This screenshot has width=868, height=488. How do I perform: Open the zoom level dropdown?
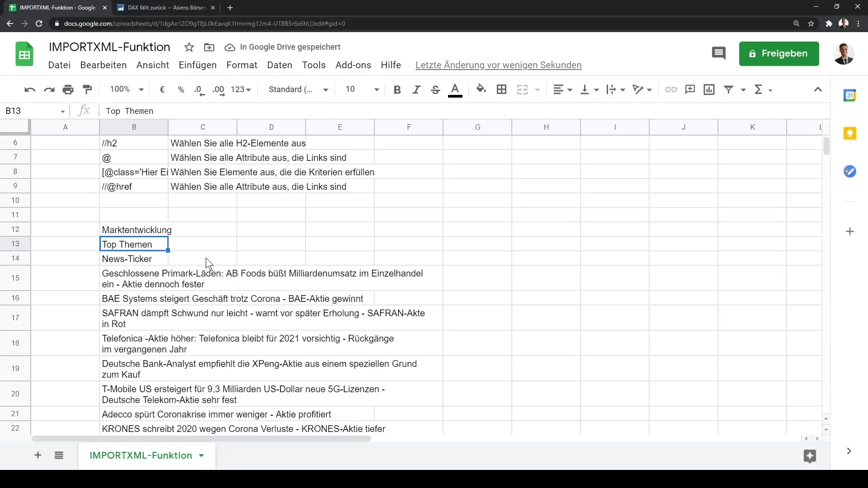point(127,89)
